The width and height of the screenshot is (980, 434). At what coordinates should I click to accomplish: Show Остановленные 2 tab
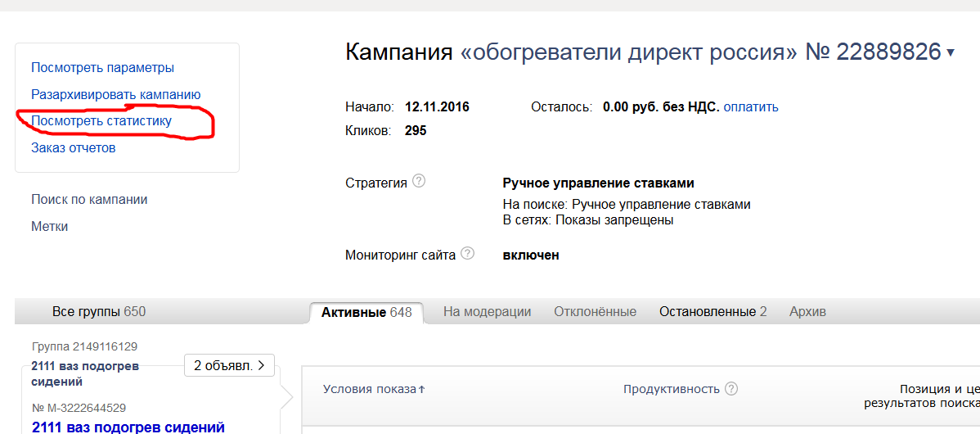[x=713, y=311]
